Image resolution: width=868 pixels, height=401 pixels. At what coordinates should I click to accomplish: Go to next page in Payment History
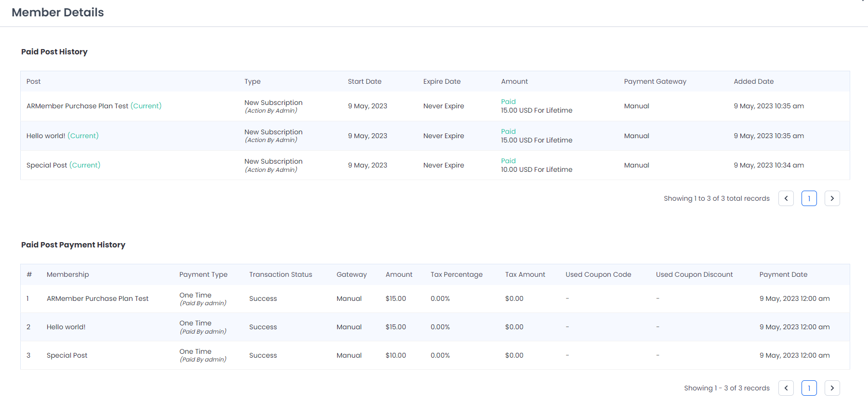(x=832, y=388)
